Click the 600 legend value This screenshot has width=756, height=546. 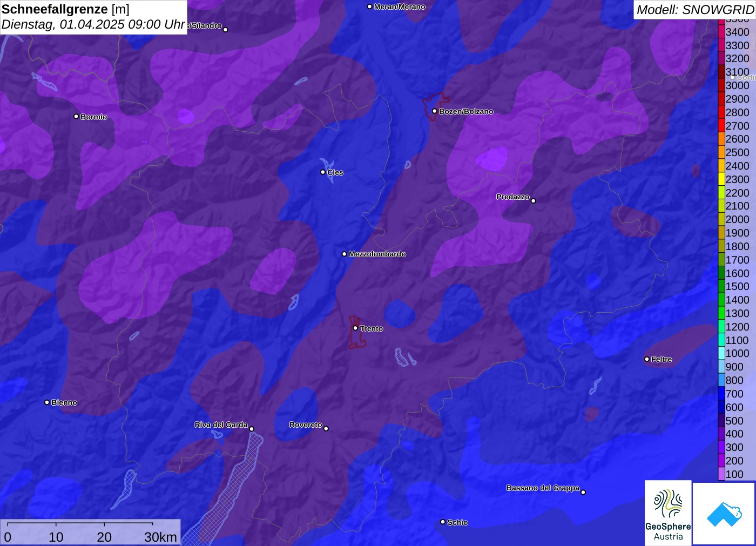pos(734,407)
